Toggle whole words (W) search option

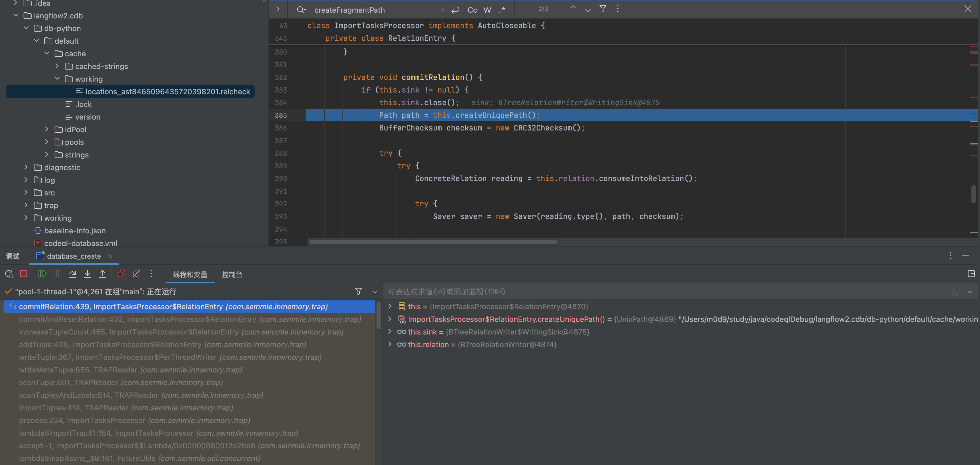[x=487, y=10]
